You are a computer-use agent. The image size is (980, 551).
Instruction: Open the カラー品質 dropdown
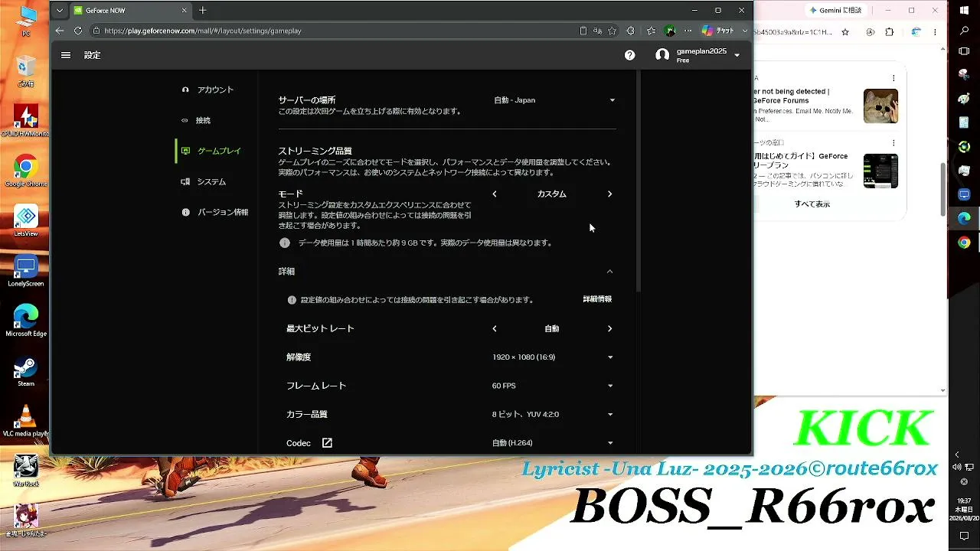(x=553, y=415)
